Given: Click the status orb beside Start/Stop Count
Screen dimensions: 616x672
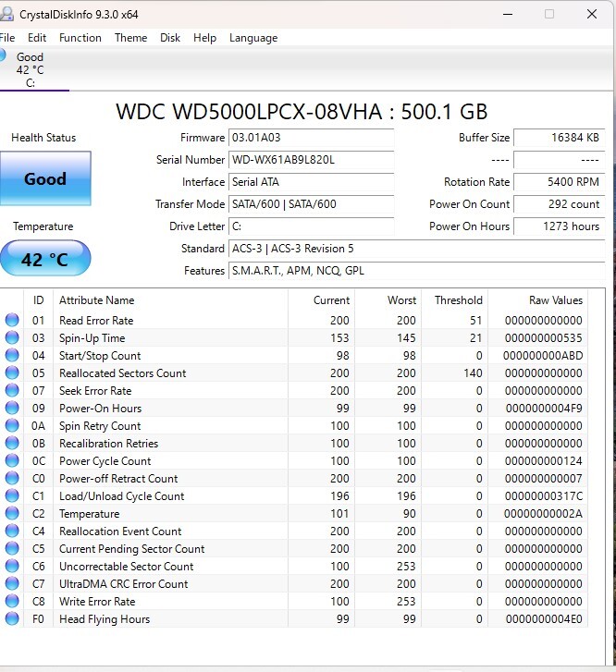Looking at the screenshot, I should pos(12,355).
